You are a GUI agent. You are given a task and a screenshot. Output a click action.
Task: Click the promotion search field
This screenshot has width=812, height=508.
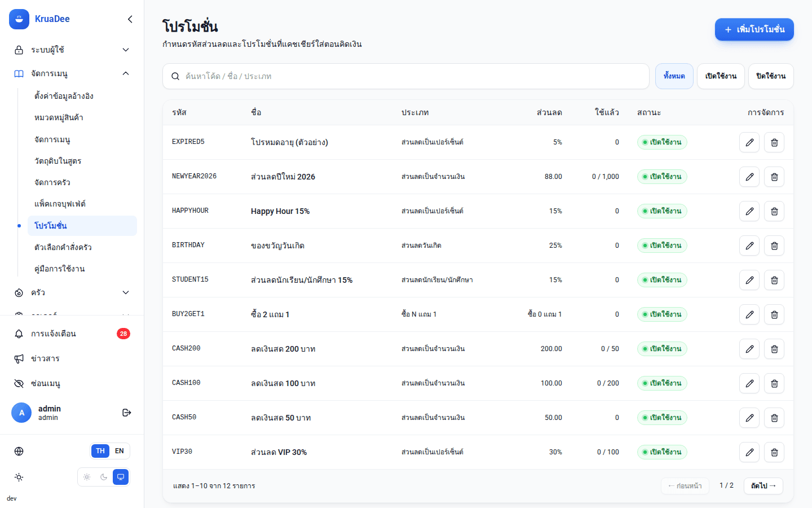point(406,76)
